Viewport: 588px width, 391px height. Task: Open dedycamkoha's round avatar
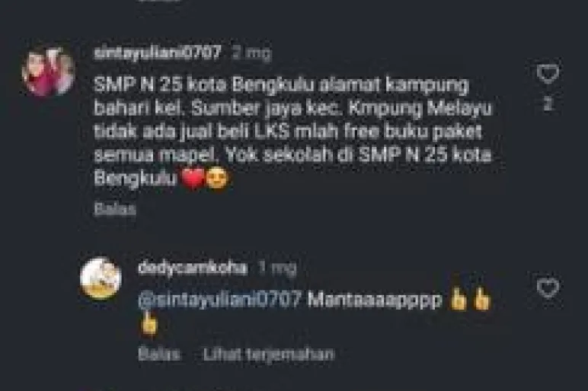point(101,278)
